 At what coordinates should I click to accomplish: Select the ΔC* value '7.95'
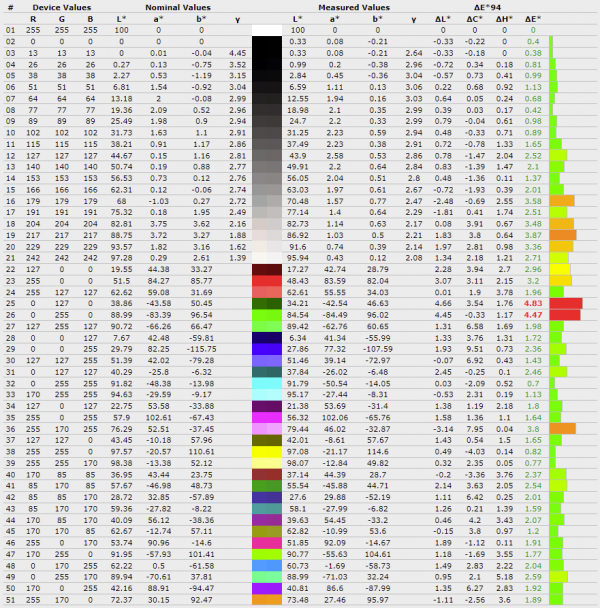[x=474, y=429]
